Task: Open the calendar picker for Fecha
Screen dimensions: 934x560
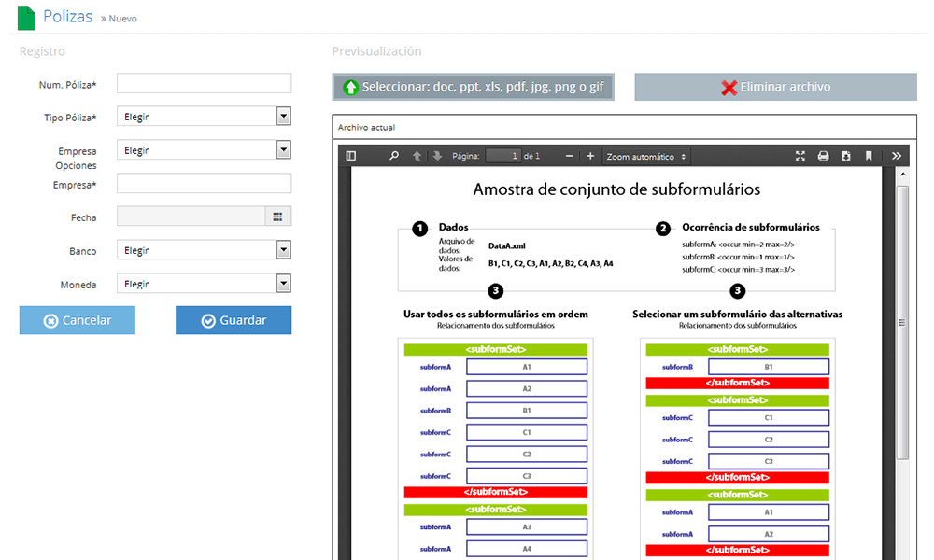Action: click(x=277, y=217)
